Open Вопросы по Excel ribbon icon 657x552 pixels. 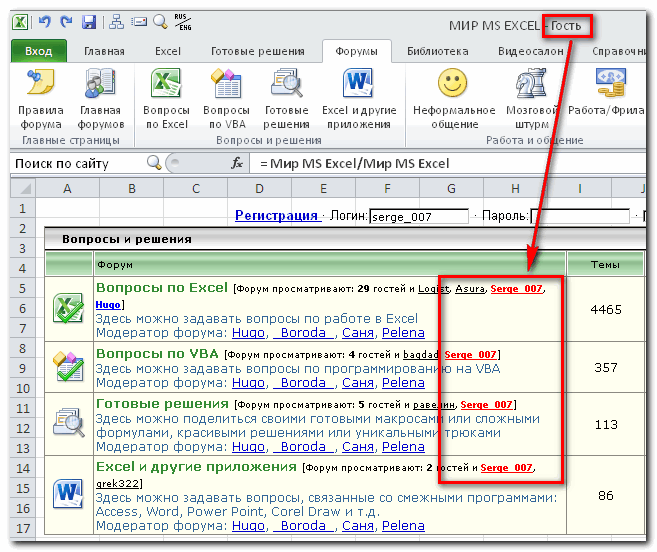point(166,83)
